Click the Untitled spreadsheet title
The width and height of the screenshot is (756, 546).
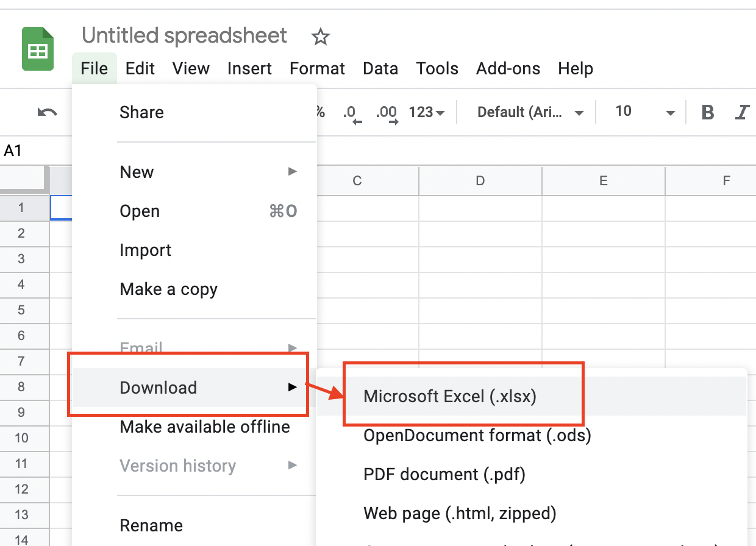coord(184,35)
